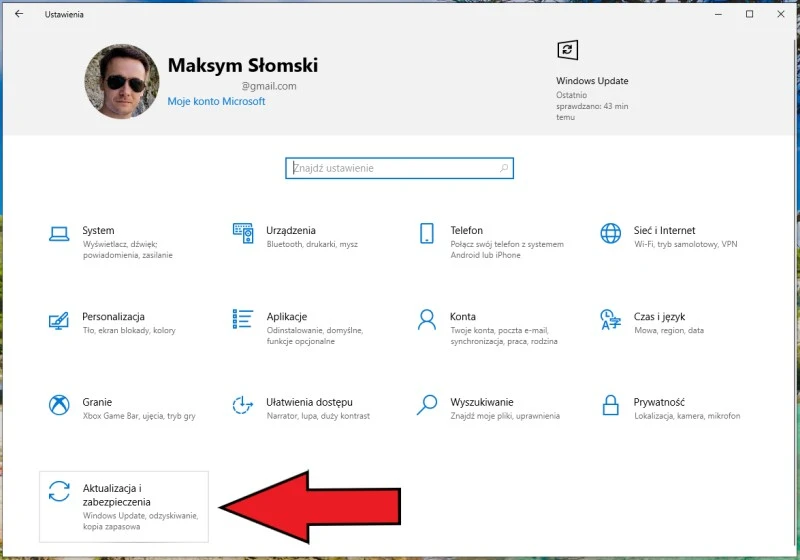
Task: Click 'Odinstalowanie, domyślne, funkcje opcjonalne' description
Action: 314,336
